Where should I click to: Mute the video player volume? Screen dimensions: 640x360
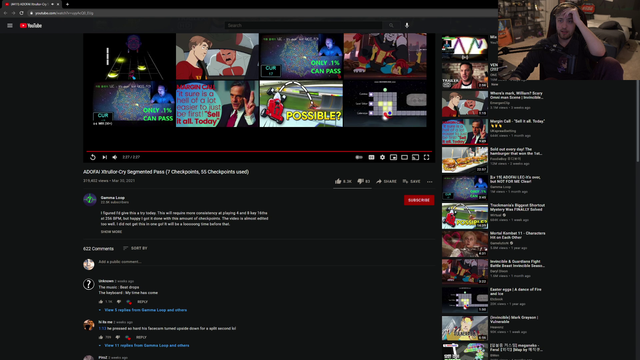point(115,157)
